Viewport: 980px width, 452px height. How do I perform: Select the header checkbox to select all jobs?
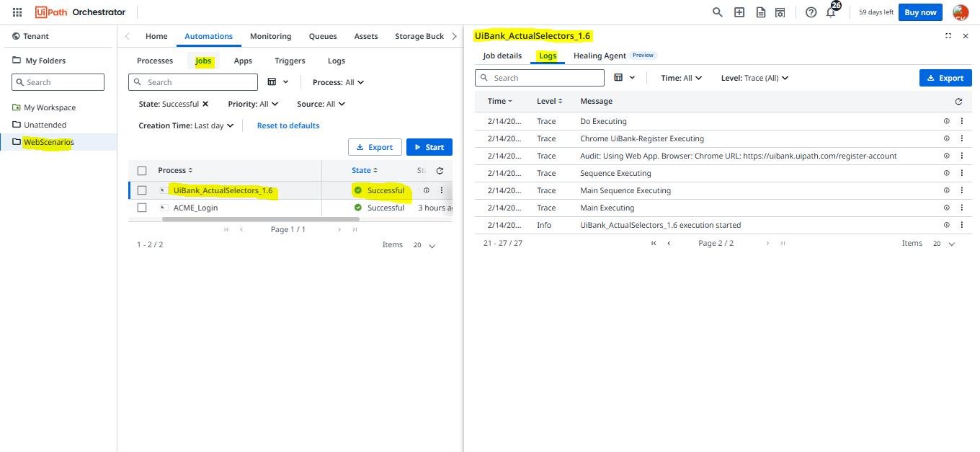142,170
